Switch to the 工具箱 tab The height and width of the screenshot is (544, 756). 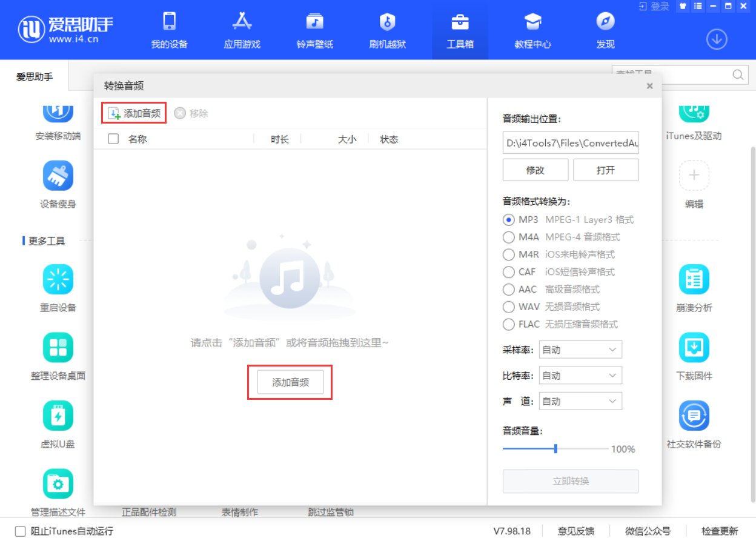(x=460, y=29)
